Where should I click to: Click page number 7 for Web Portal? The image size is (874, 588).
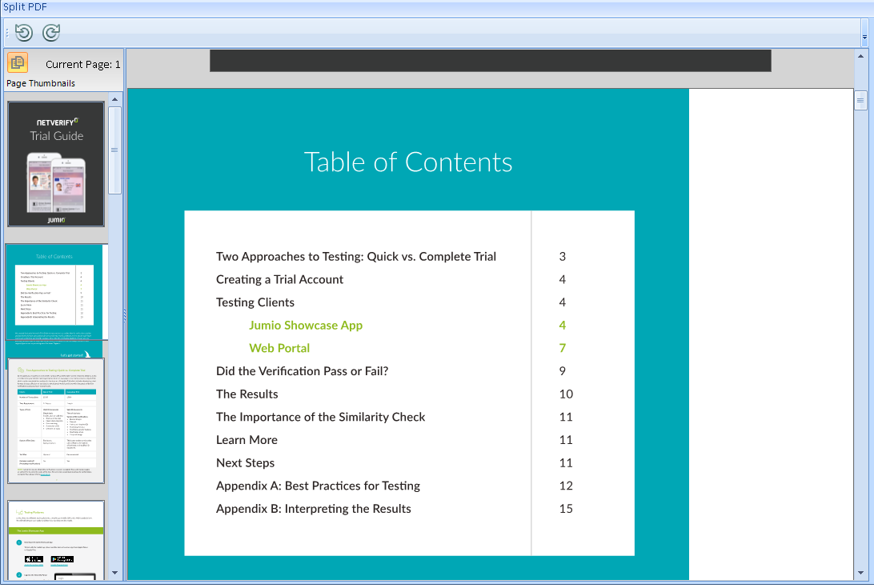563,348
